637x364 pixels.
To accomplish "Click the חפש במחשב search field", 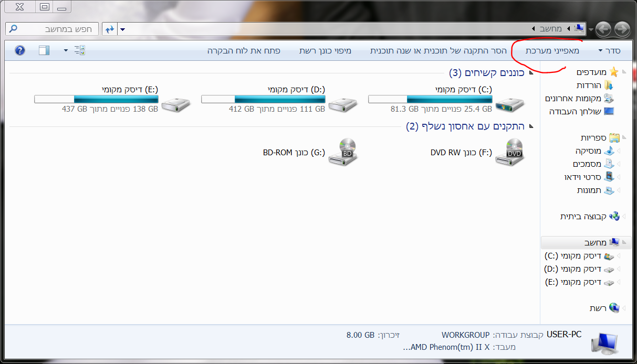I will (x=53, y=29).
